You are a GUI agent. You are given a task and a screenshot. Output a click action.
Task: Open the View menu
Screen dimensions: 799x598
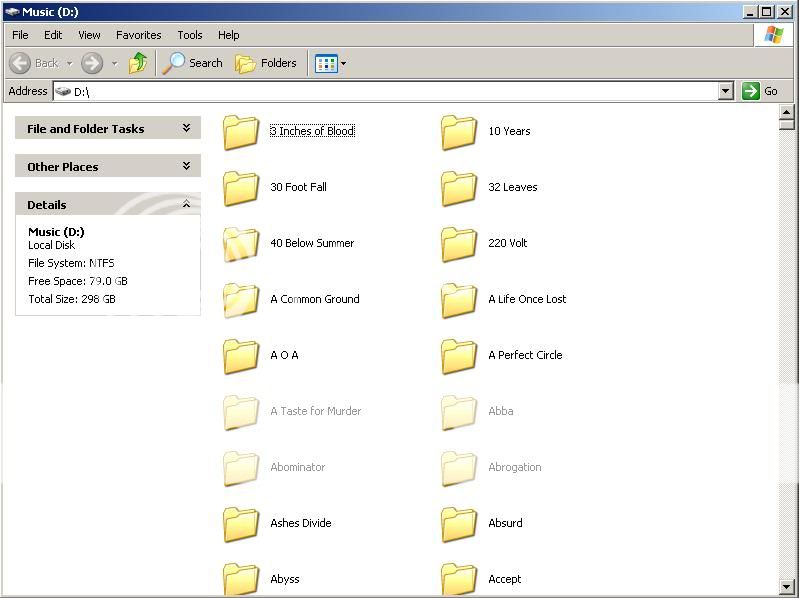click(89, 35)
